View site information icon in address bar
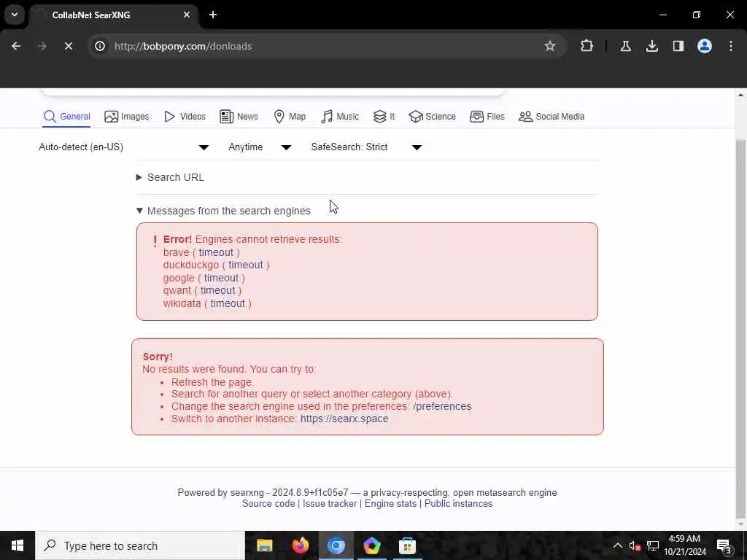Image resolution: width=747 pixels, height=560 pixels. (x=100, y=46)
